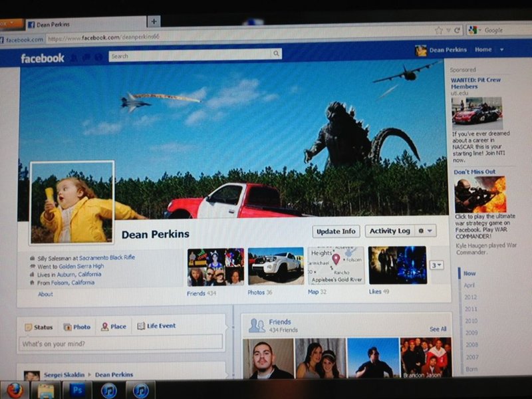
Task: Go to Home in the header
Action: coord(483,49)
